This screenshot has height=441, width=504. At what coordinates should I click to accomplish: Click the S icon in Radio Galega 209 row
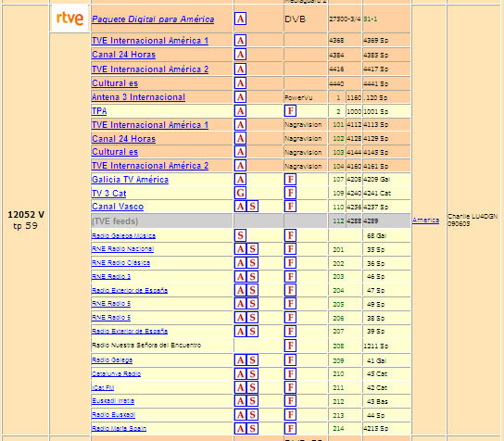coord(252,360)
